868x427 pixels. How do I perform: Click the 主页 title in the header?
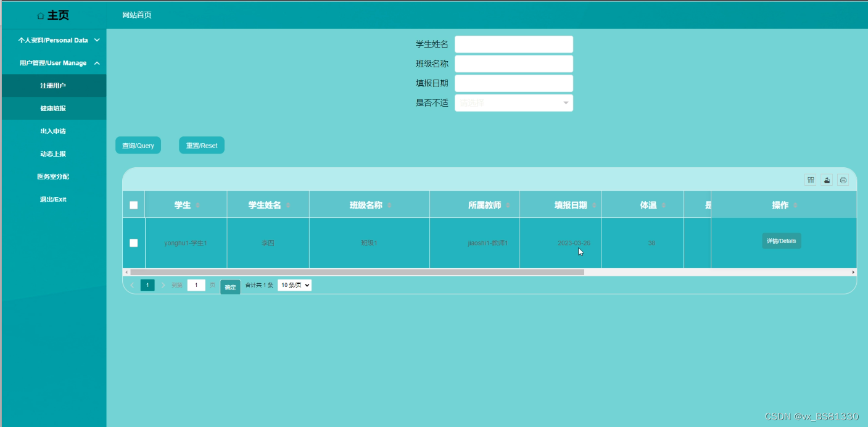click(x=58, y=15)
